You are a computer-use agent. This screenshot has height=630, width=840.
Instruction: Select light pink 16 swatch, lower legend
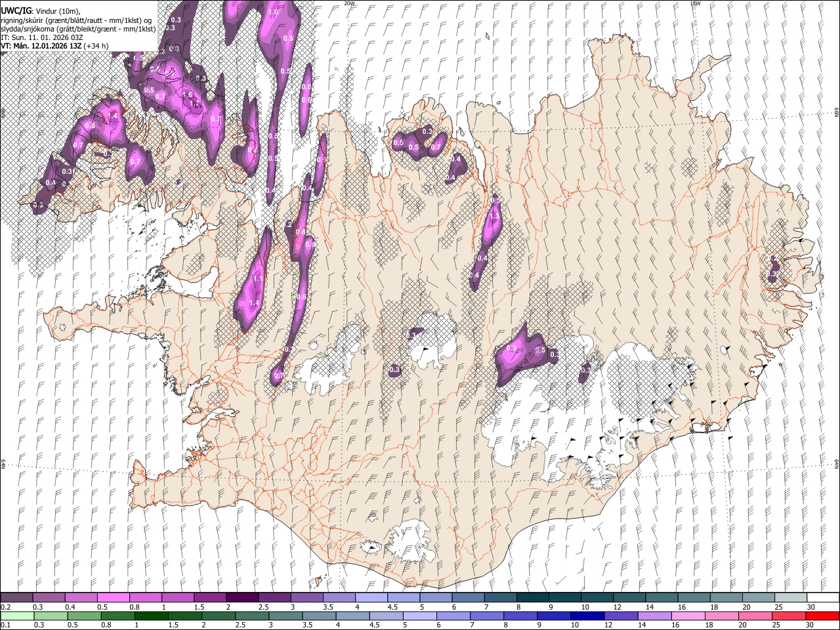[x=687, y=616]
